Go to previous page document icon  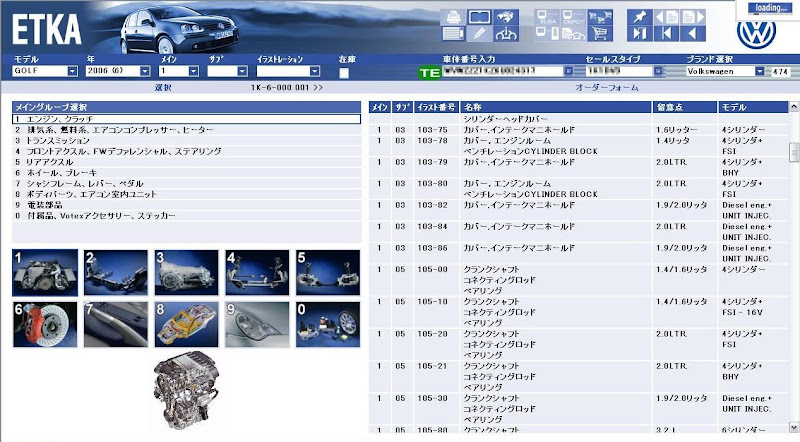pyautogui.click(x=666, y=17)
